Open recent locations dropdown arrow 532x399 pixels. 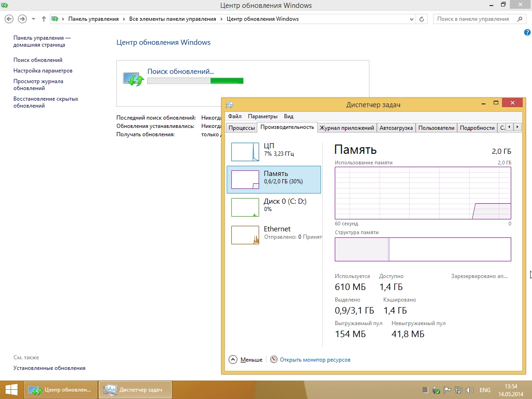pos(33,19)
